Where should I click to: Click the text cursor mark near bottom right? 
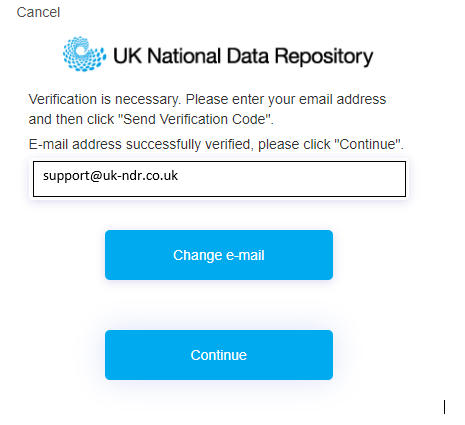[x=444, y=407]
